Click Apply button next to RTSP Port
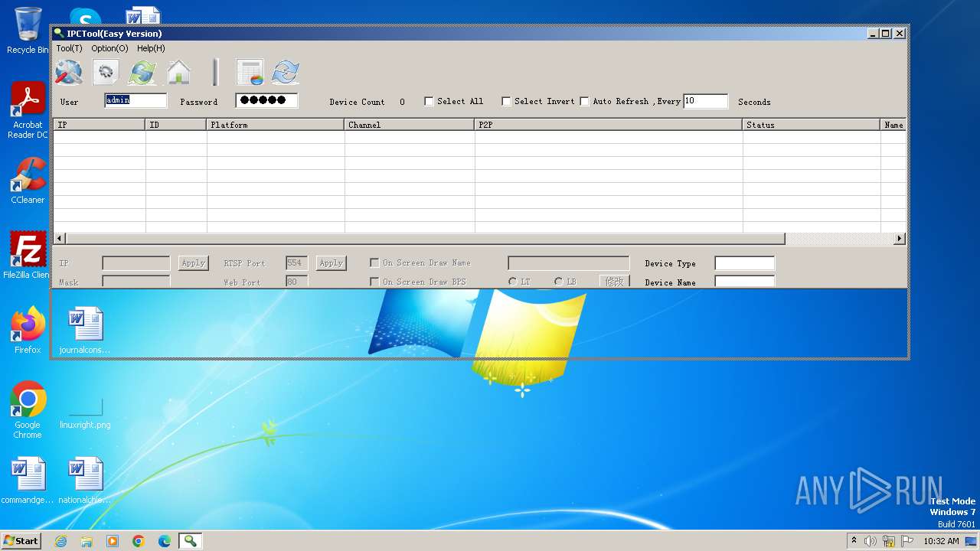This screenshot has width=980, height=551. coord(331,262)
